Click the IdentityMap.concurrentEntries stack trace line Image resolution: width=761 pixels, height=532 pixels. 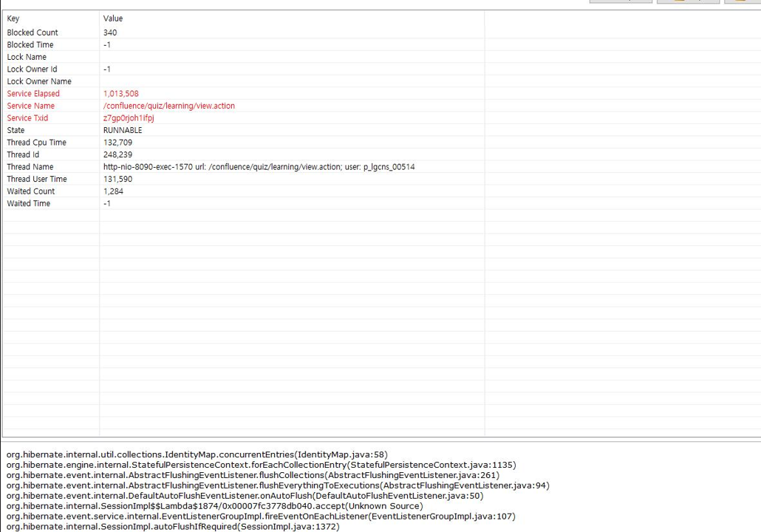(197, 455)
